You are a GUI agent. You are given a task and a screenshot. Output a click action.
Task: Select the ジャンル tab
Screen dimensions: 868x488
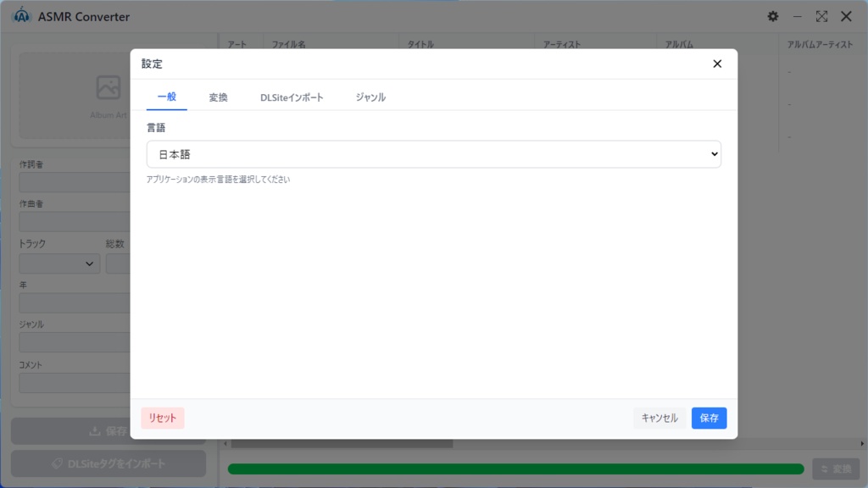(370, 97)
